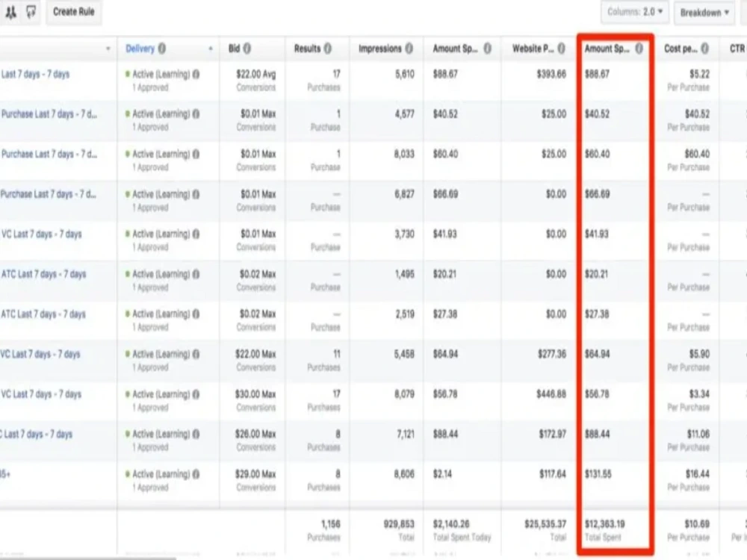Click the flag icon next to Create Rule
Viewport: 747px width, 560px height.
click(31, 12)
